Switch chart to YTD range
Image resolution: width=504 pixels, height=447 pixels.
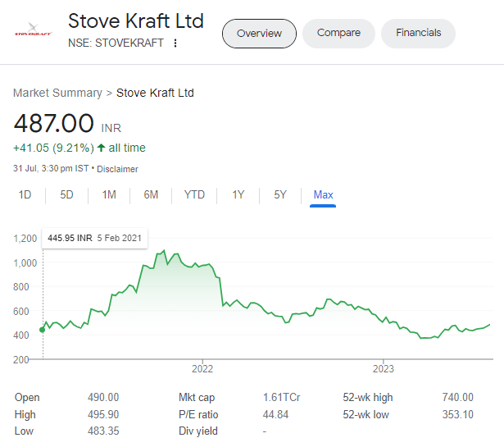pyautogui.click(x=194, y=195)
